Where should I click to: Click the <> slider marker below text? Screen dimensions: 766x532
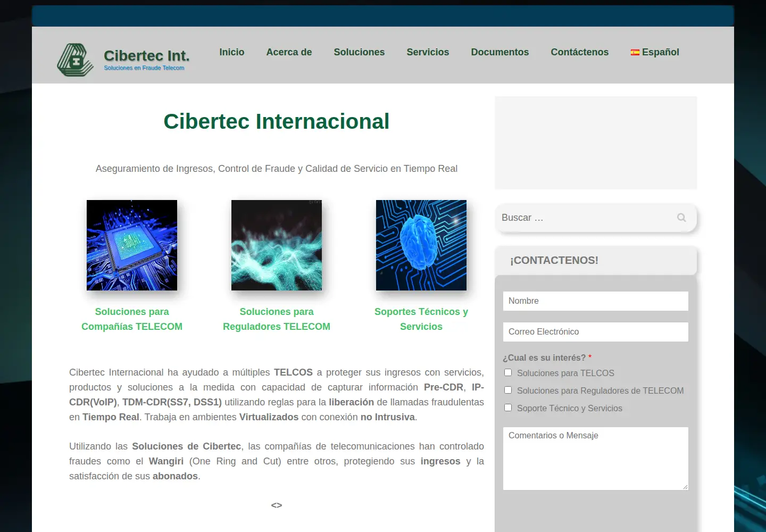[x=277, y=505]
